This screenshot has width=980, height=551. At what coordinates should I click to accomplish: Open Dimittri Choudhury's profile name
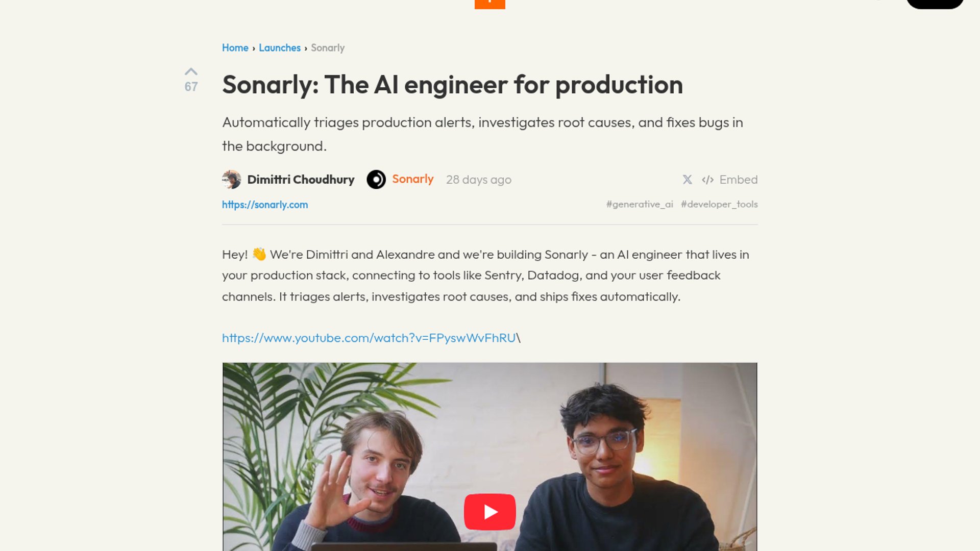(x=301, y=180)
